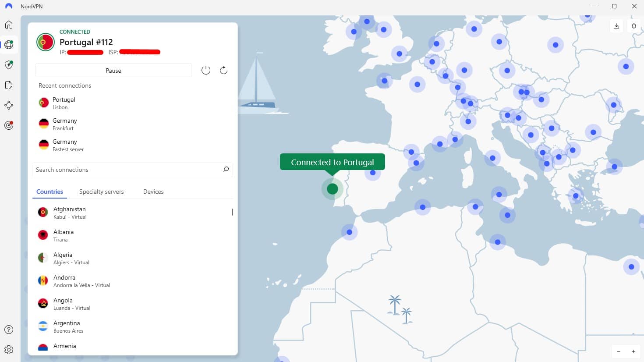Open the settings gear icon
The height and width of the screenshot is (362, 644).
(9, 350)
